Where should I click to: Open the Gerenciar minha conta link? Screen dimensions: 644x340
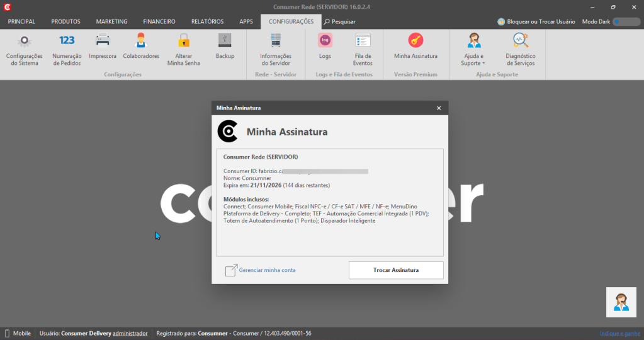click(267, 270)
